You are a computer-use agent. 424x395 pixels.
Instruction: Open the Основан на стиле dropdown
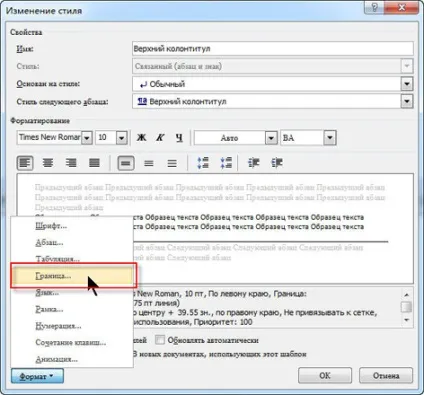click(x=407, y=84)
